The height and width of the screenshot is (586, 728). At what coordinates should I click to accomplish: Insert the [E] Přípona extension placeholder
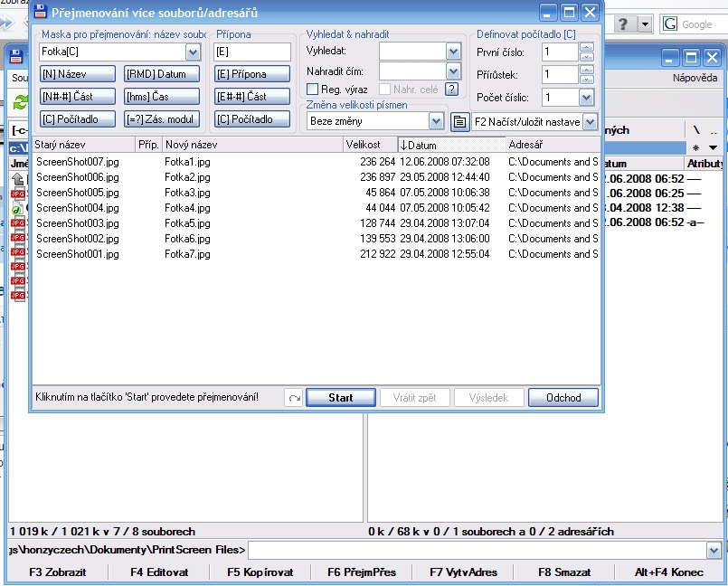coord(252,74)
